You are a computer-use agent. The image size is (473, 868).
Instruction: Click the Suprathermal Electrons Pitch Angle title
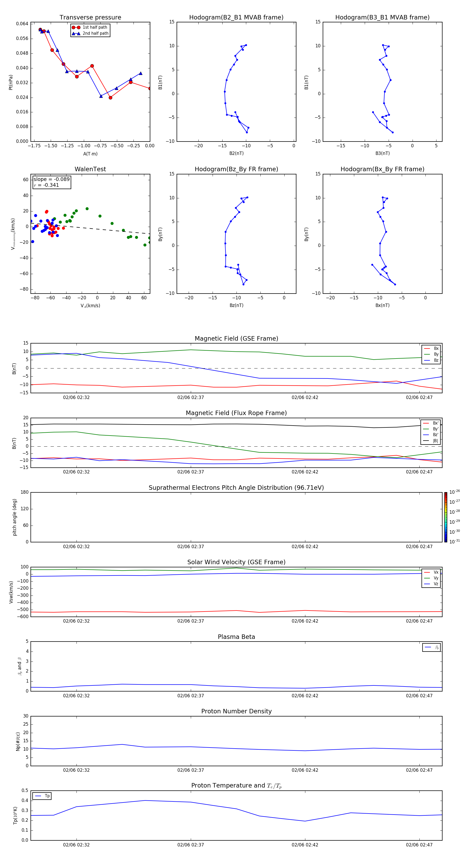click(236, 488)
